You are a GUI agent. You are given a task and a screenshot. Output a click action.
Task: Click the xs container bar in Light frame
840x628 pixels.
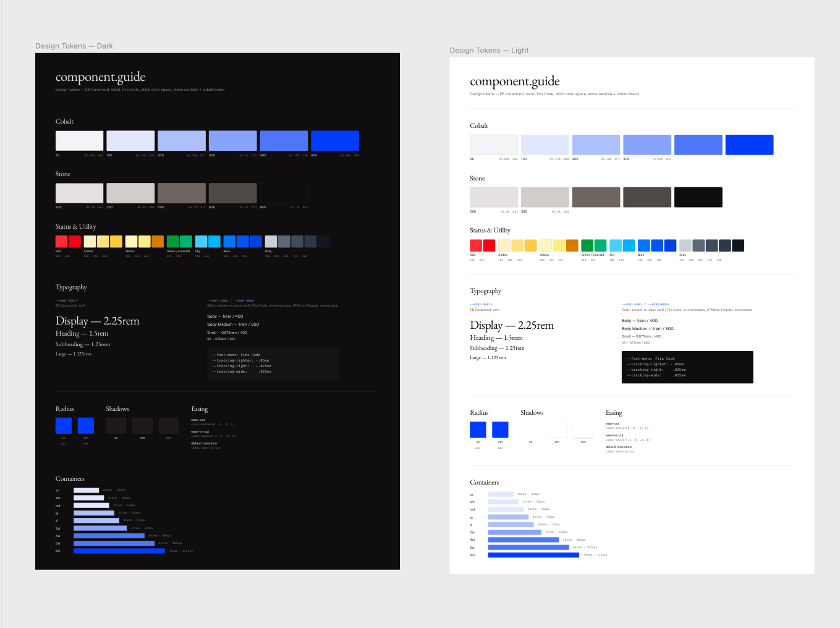[501, 494]
